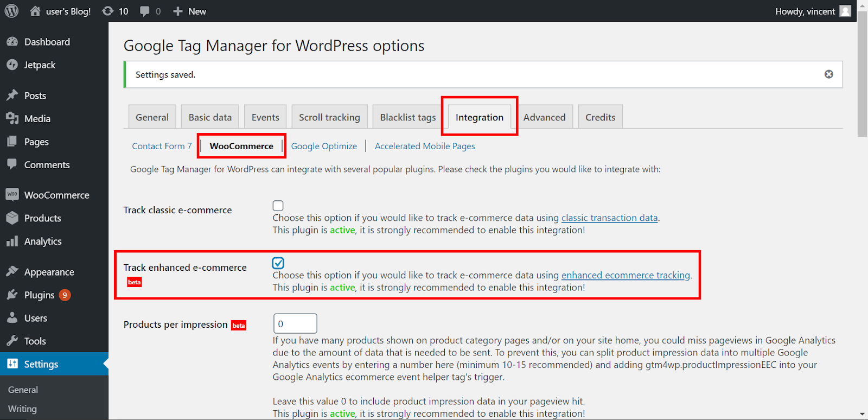Open the Appearance menu

tap(49, 272)
